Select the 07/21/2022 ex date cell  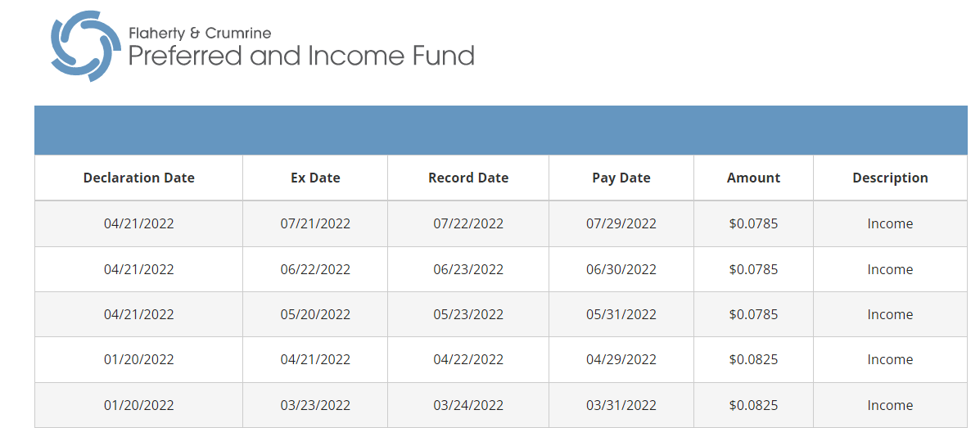tap(315, 223)
